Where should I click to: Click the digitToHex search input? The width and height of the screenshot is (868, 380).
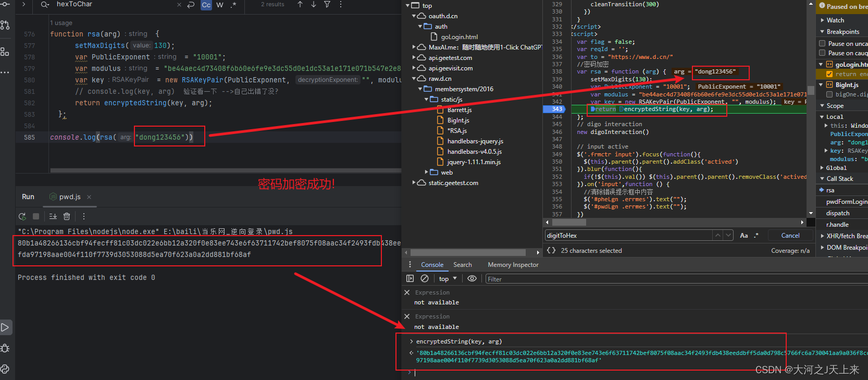pyautogui.click(x=628, y=236)
